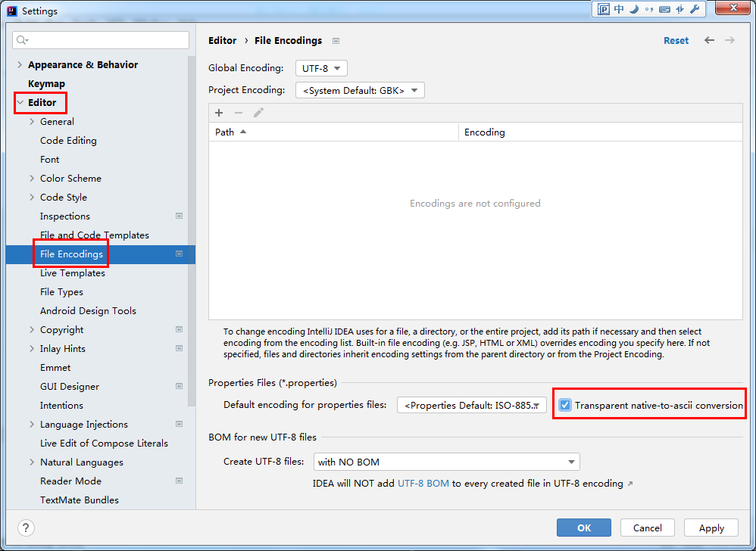Click the project-level icon on Inspections row
Screen dimensions: 756x551
[x=180, y=216]
